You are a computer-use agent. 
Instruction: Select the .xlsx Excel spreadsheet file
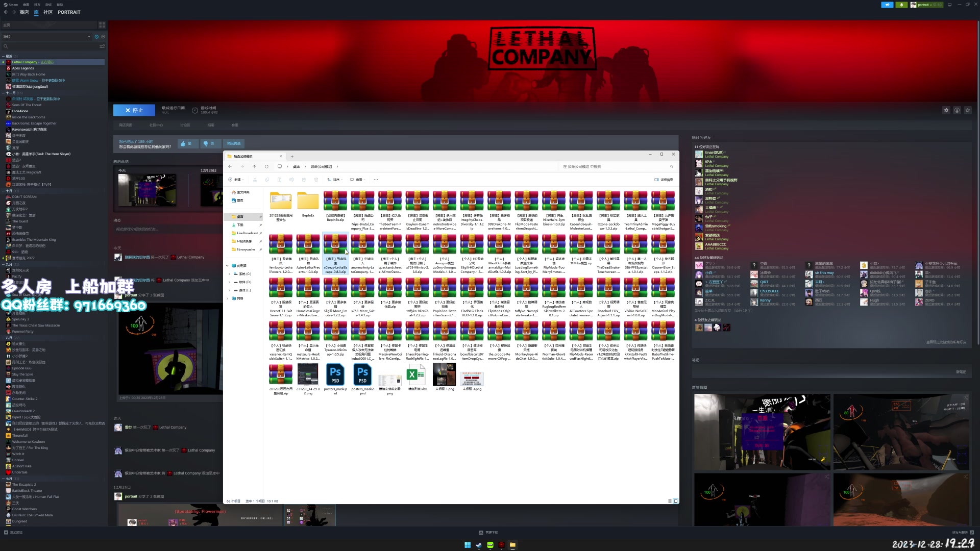417,378
